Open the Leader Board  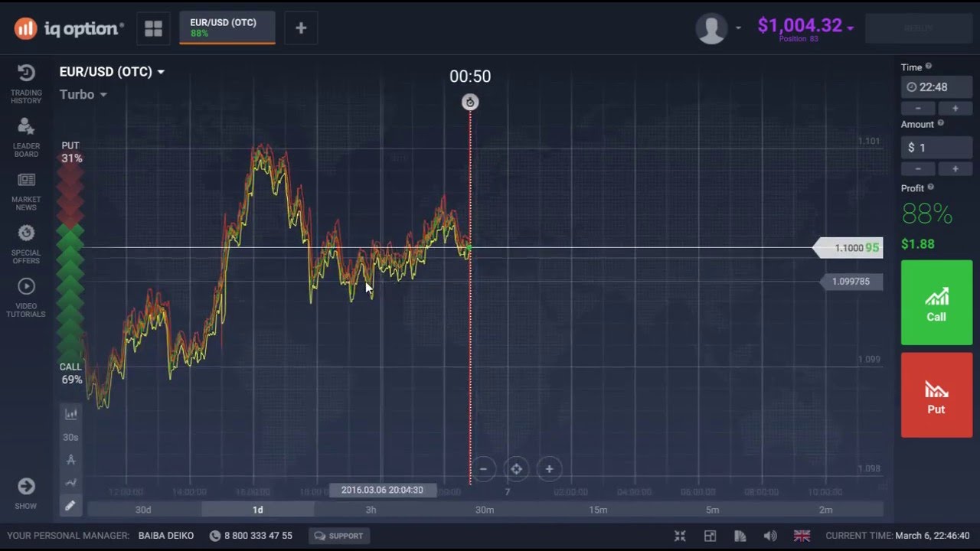pos(26,138)
